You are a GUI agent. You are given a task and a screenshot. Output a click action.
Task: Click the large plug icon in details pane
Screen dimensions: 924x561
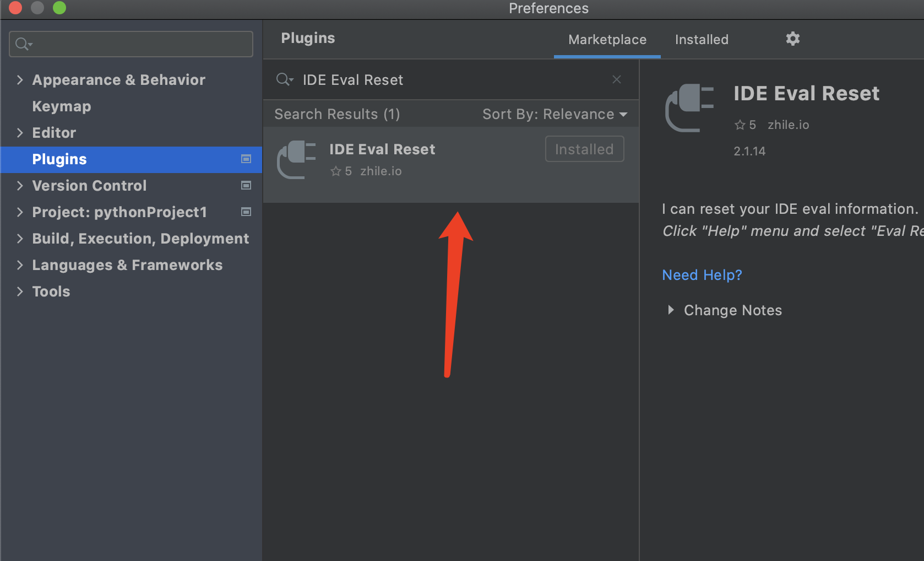[690, 107]
